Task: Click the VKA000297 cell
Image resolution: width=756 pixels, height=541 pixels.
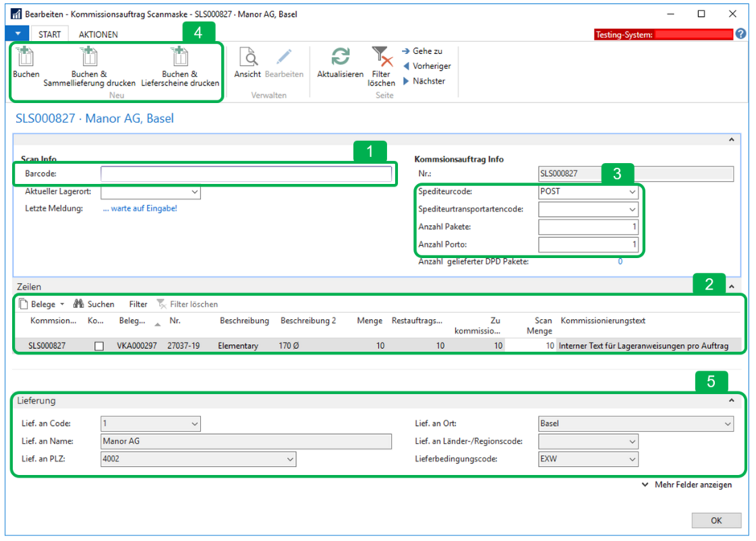Action: (x=137, y=346)
